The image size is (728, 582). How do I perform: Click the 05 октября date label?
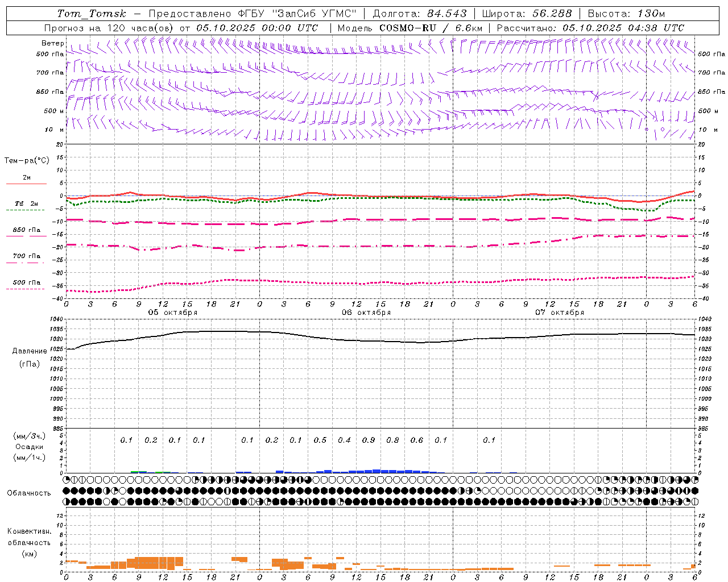pyautogui.click(x=173, y=312)
